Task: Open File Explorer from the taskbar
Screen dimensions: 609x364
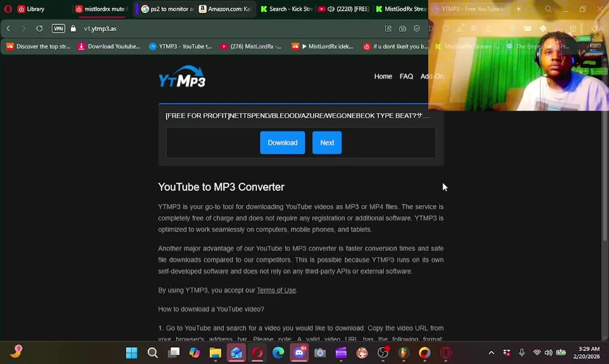Action: click(x=215, y=353)
